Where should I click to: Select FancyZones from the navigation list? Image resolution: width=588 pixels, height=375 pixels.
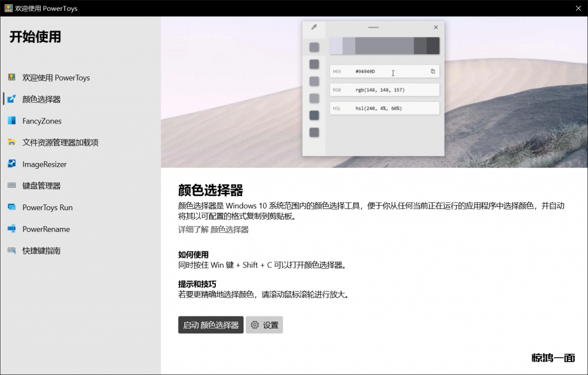41,121
